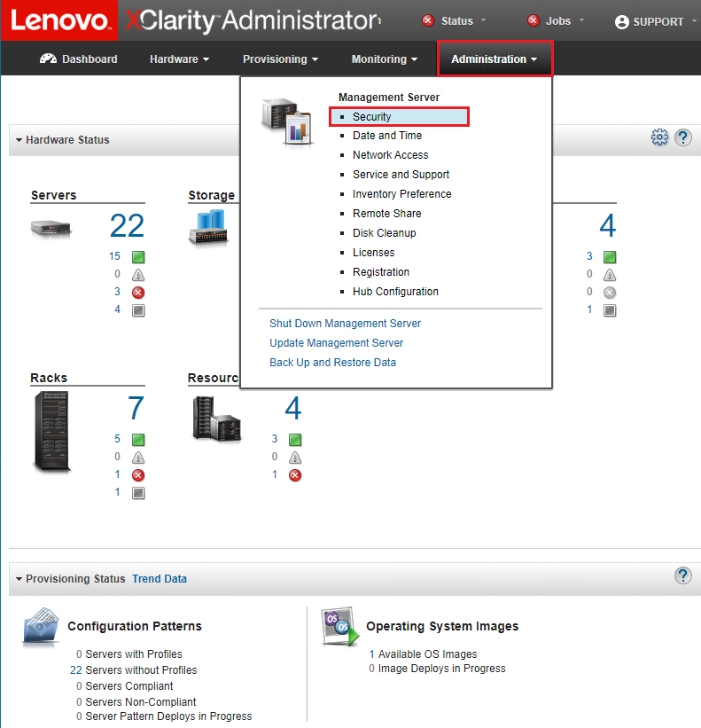Click the SUPPORT user account icon
This screenshot has width=701, height=728.
click(x=621, y=21)
